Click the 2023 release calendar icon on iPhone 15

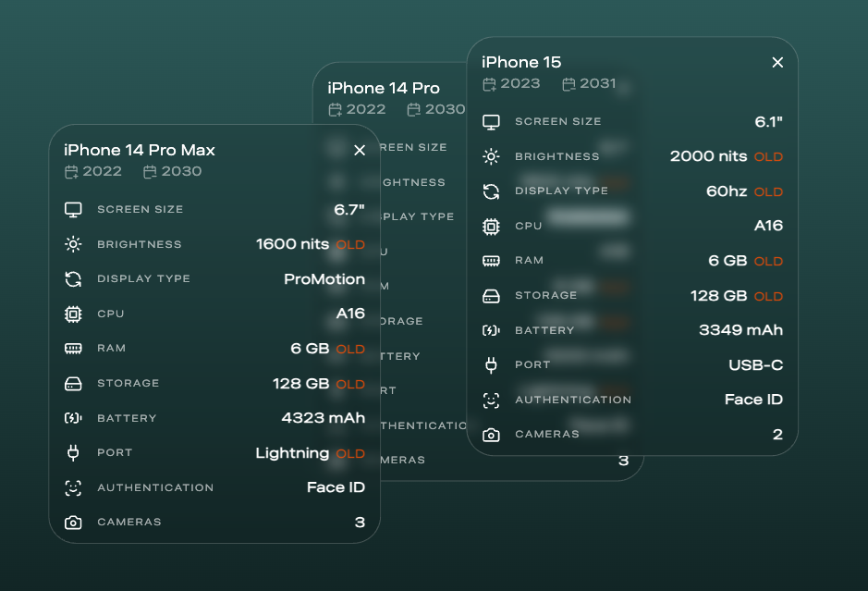pyautogui.click(x=489, y=84)
